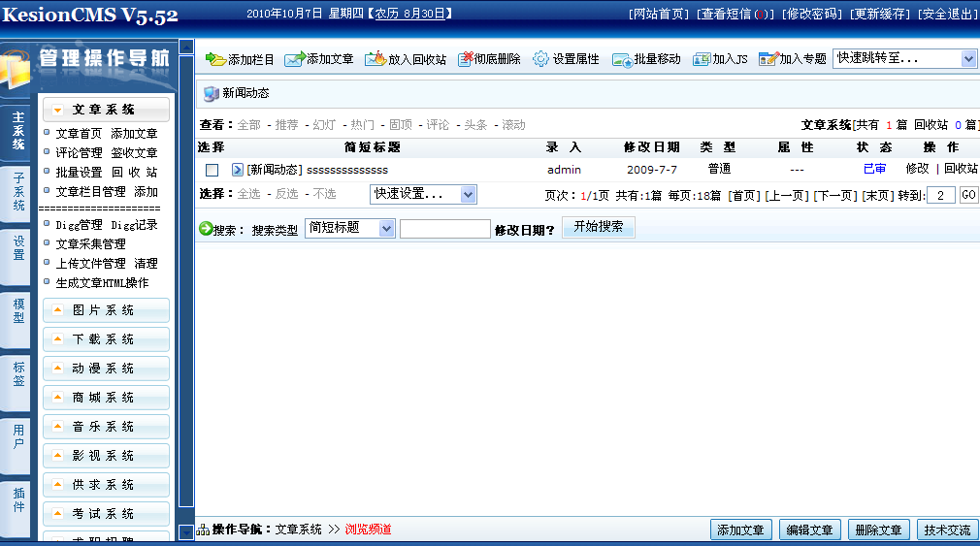Click the 新闻动态 computer icon
This screenshot has height=546, width=980.
coord(212,94)
